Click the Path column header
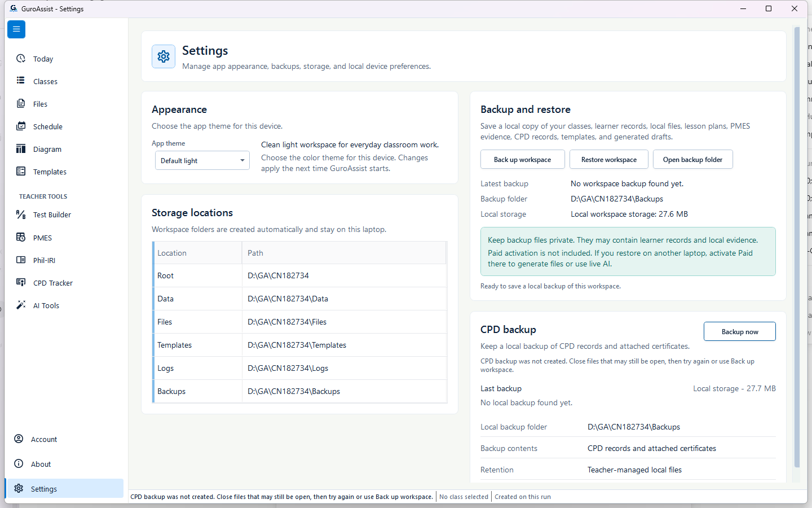 pyautogui.click(x=344, y=253)
